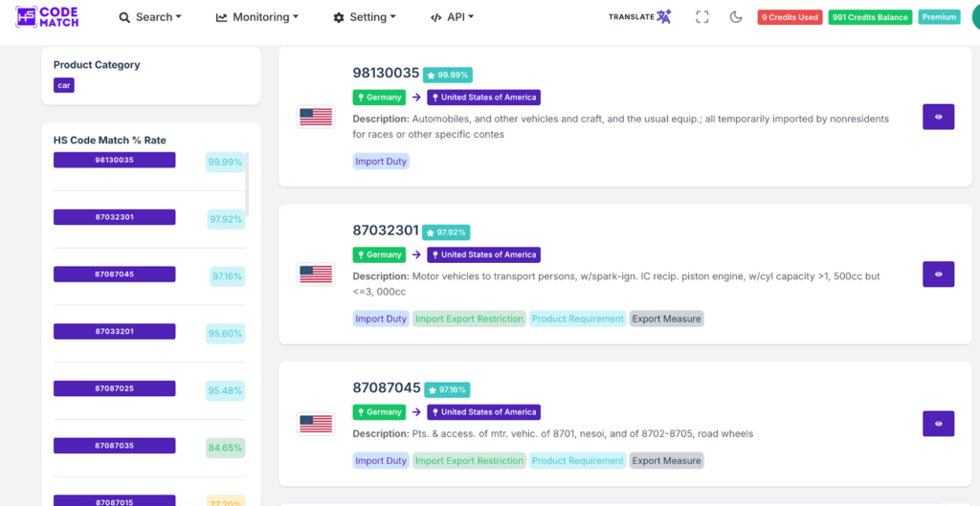View details of HS code 87032301

point(938,275)
